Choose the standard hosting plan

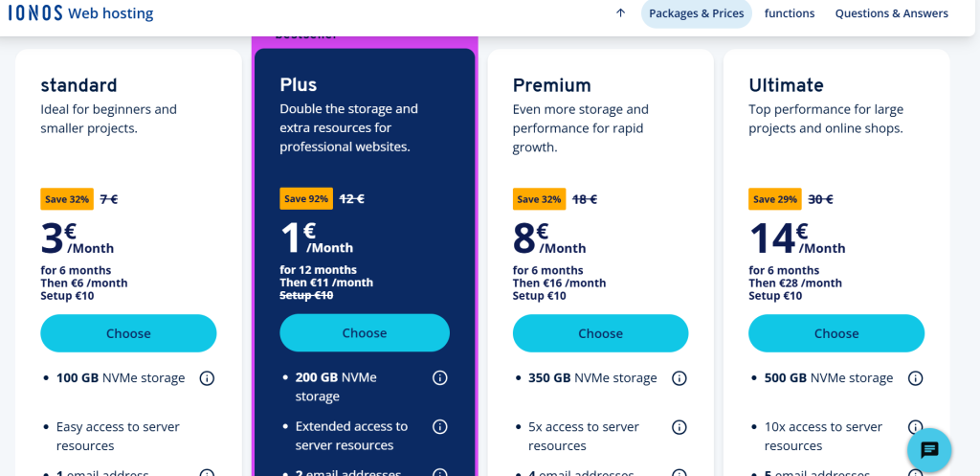pyautogui.click(x=128, y=333)
